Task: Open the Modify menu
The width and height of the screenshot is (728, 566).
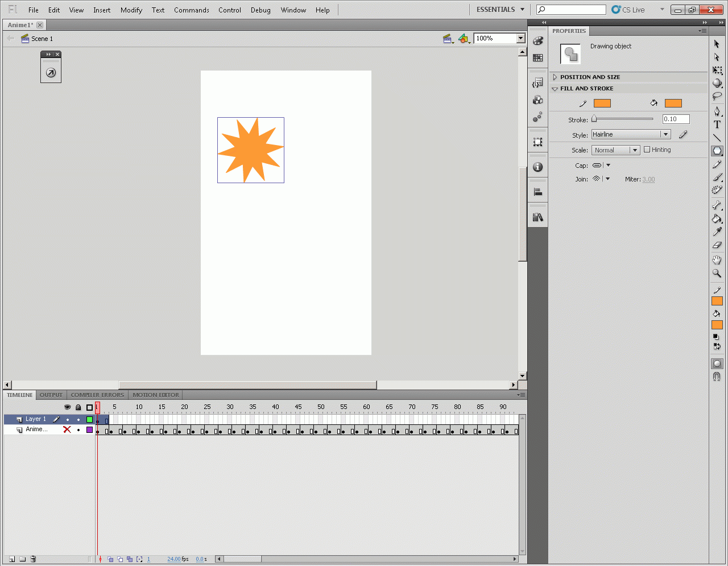Action: [x=131, y=10]
